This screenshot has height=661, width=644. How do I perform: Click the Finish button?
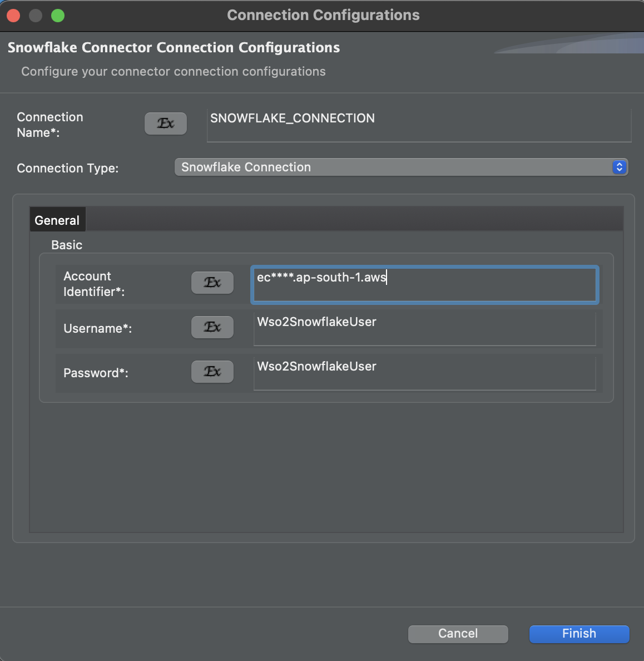579,634
